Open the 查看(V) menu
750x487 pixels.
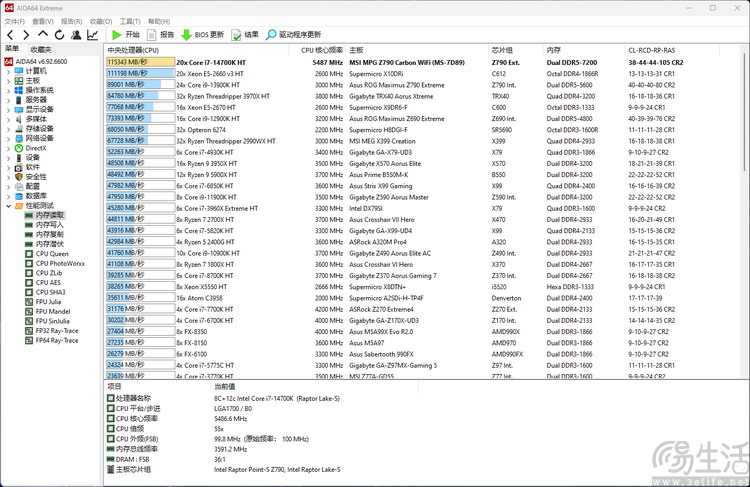(x=43, y=22)
